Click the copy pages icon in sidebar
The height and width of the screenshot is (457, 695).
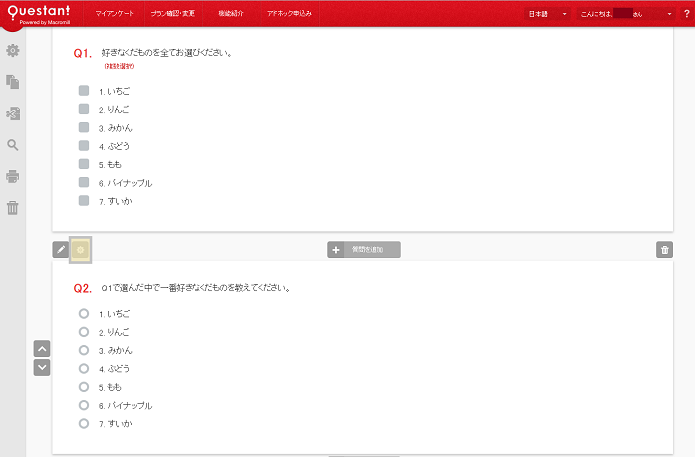13,81
